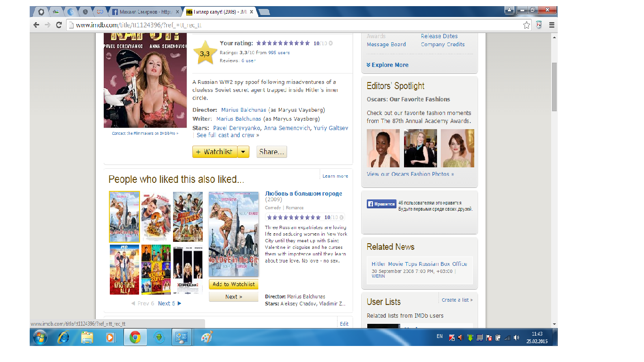Add Гитлер капут! to Watchlist
644x362 pixels.
[215, 152]
